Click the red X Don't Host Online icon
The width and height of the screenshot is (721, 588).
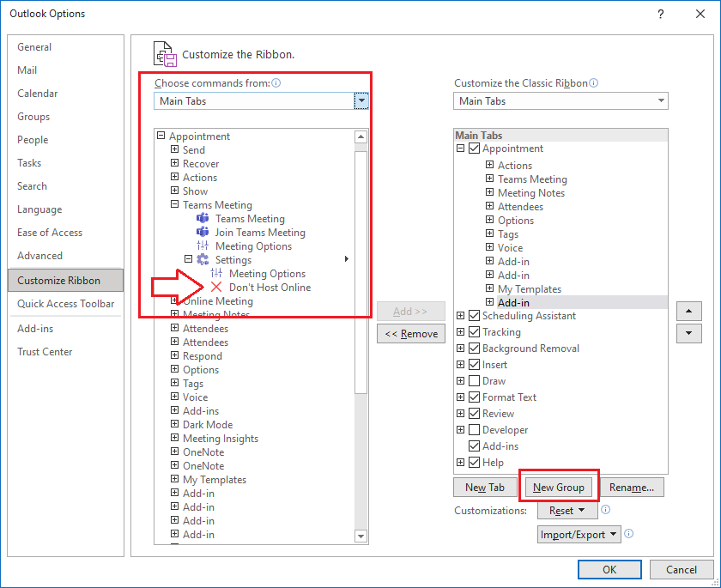tap(216, 288)
